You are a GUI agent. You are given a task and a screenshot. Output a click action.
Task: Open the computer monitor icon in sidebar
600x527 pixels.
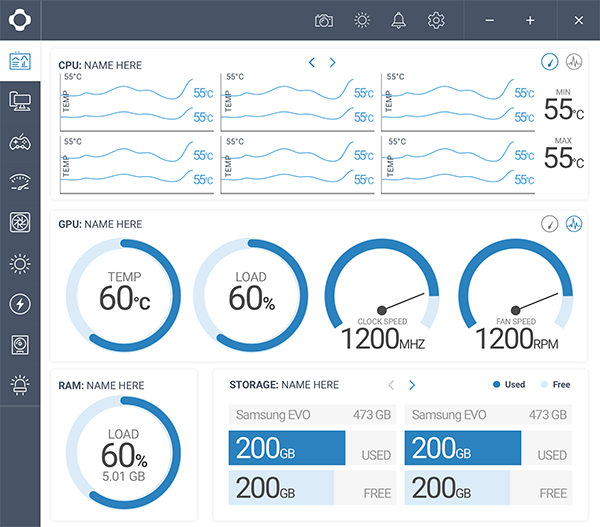20,101
